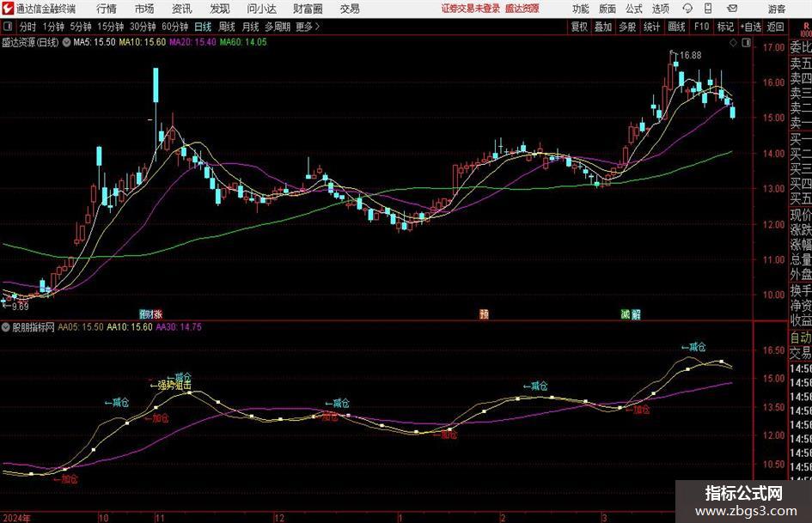Add stock via +自选 button
Image resolution: width=812 pixels, height=523 pixels.
coord(751,27)
